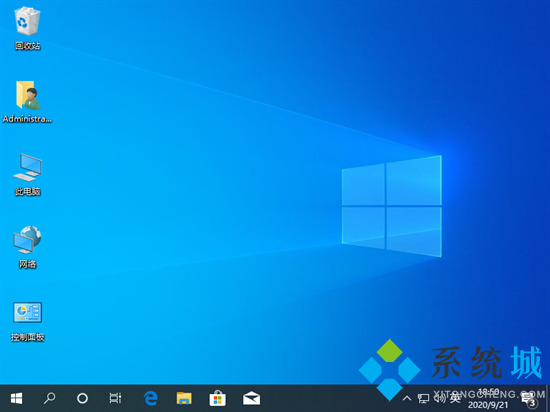Open the Mail app from the taskbar
The image size is (550, 412).
[251, 398]
